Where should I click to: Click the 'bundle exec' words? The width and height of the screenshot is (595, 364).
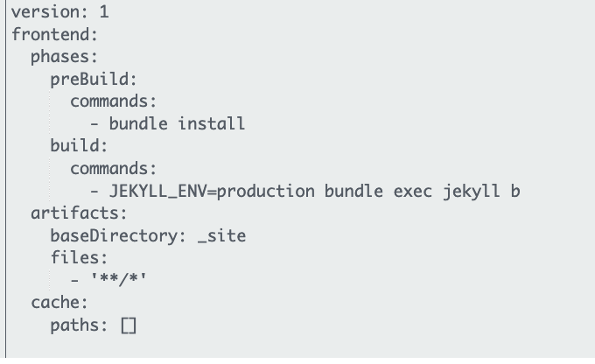click(378, 191)
